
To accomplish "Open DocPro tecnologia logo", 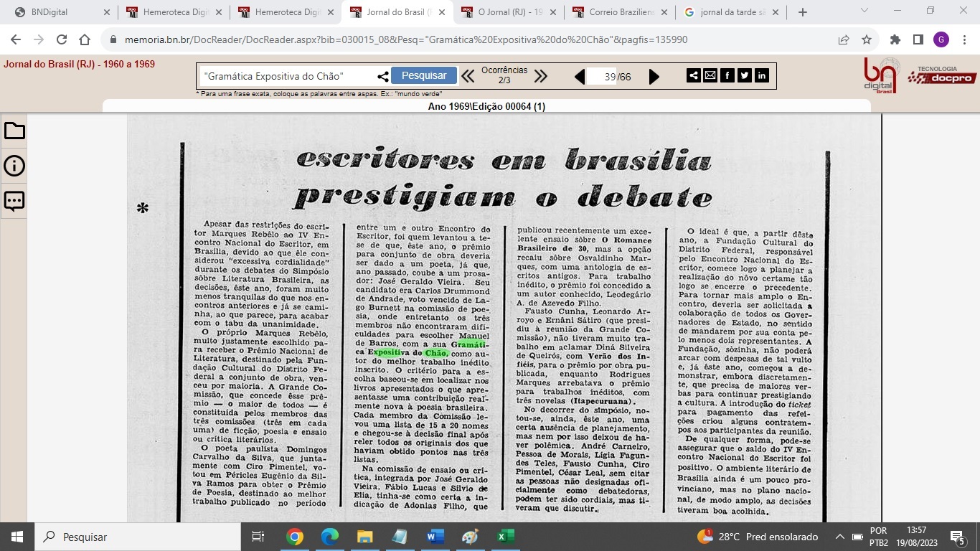I will (942, 75).
